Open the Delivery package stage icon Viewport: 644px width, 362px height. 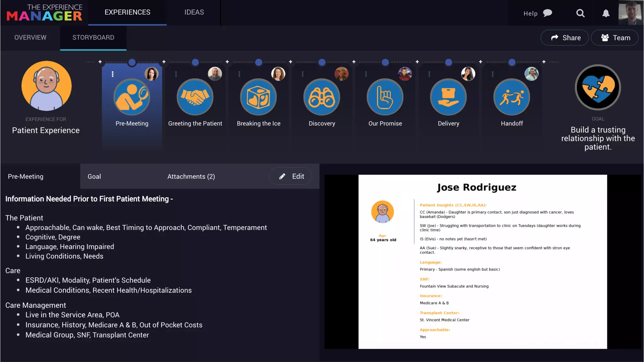coord(448,97)
